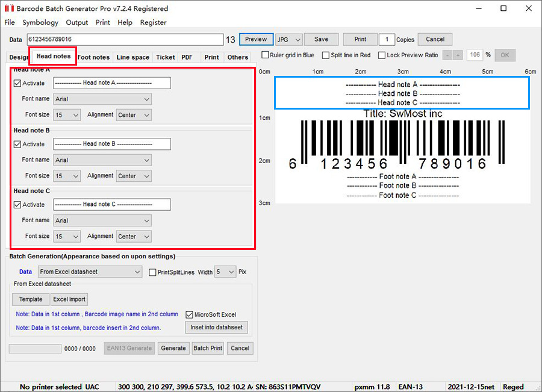Open the batch Data source dropdown

[90, 272]
